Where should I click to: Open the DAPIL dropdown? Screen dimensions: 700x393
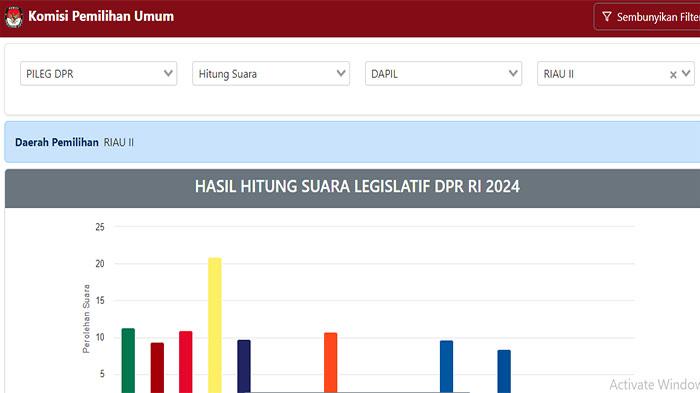(x=443, y=74)
